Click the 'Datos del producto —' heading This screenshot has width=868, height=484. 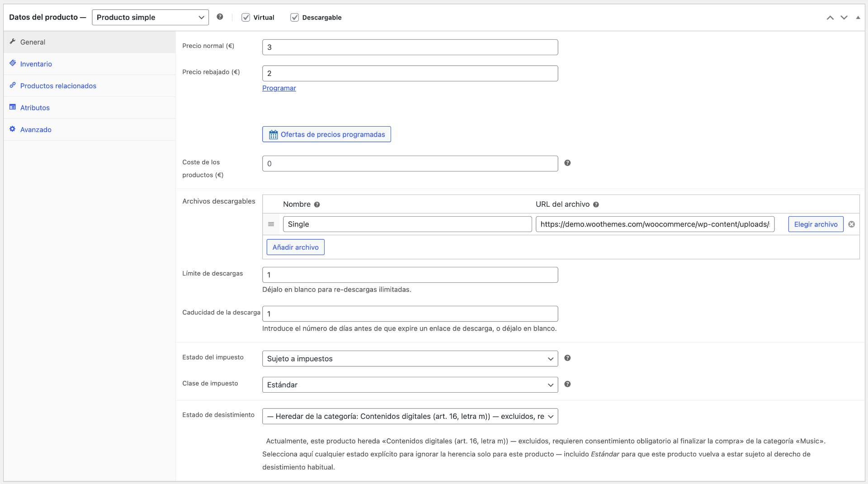(47, 17)
